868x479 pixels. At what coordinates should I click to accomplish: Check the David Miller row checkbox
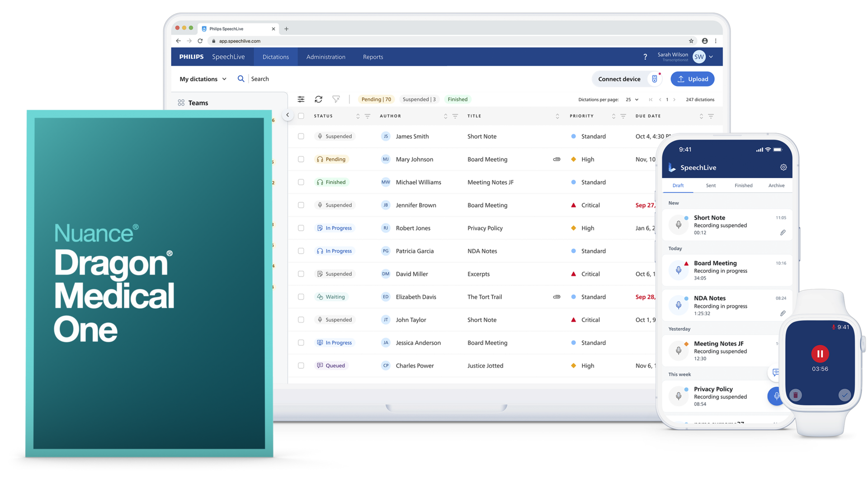[x=301, y=274]
